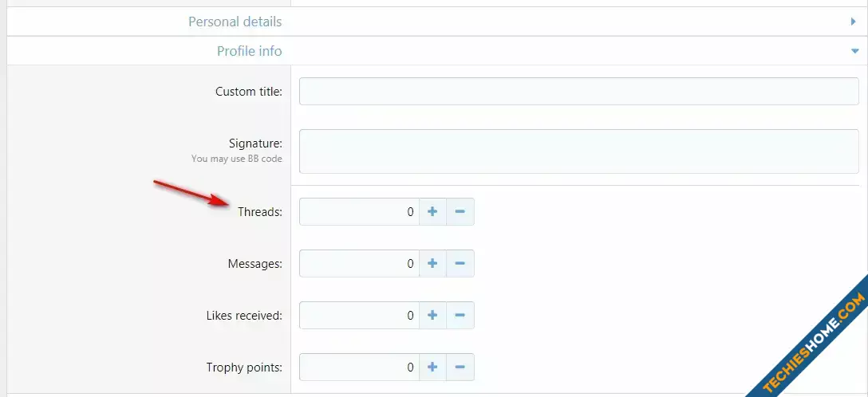
Task: Collapse the Profile info section arrow
Action: coord(854,51)
